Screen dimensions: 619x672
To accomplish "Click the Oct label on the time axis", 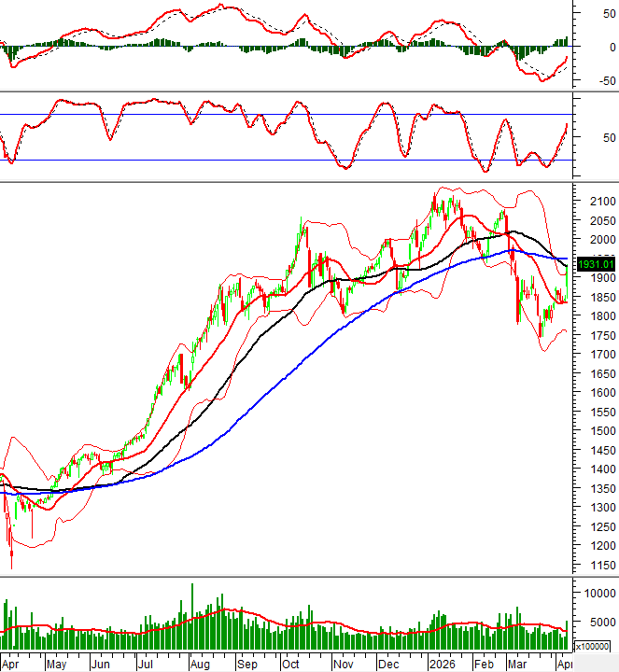I will 290,665.
